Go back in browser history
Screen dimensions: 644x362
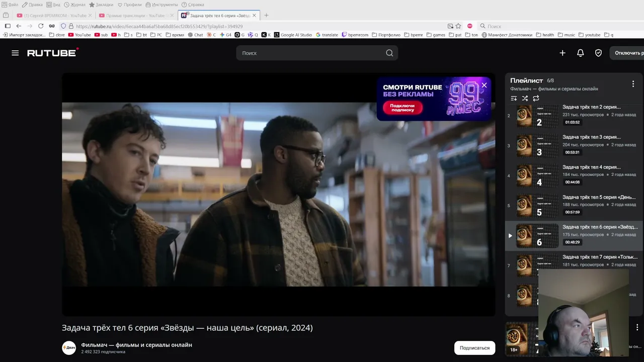pyautogui.click(x=19, y=26)
